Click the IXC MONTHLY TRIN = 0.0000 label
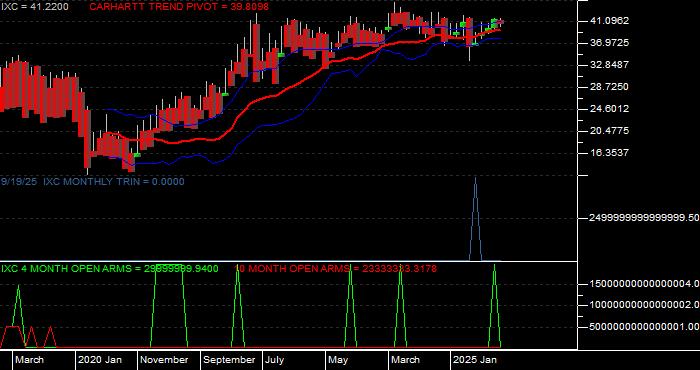The height and width of the screenshot is (370, 700). click(113, 182)
